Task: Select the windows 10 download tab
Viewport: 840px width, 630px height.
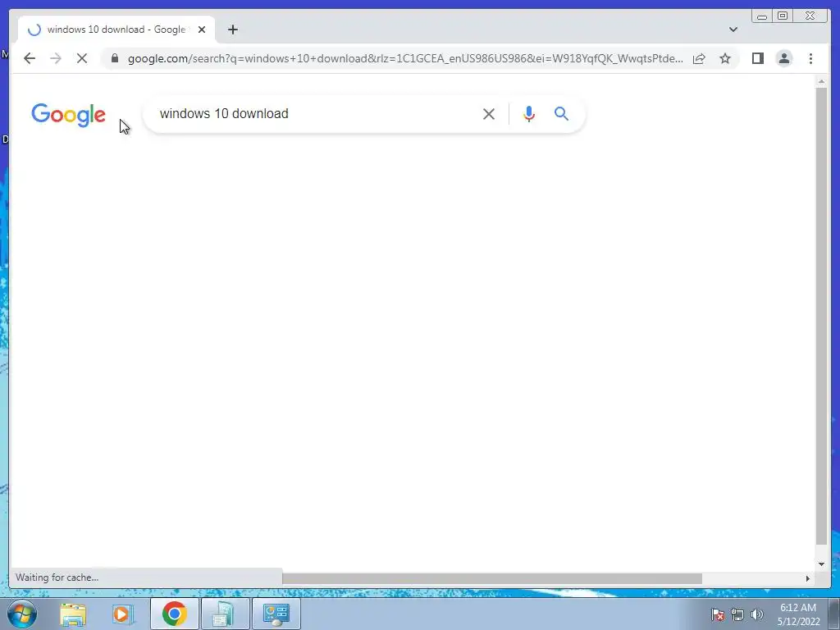Action: pyautogui.click(x=116, y=30)
